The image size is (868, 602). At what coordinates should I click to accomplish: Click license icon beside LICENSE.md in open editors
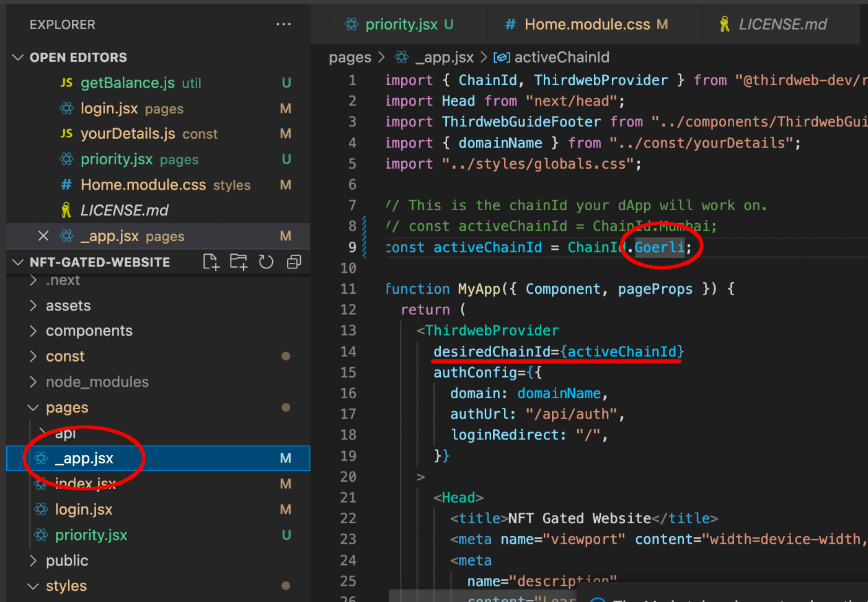coord(66,210)
